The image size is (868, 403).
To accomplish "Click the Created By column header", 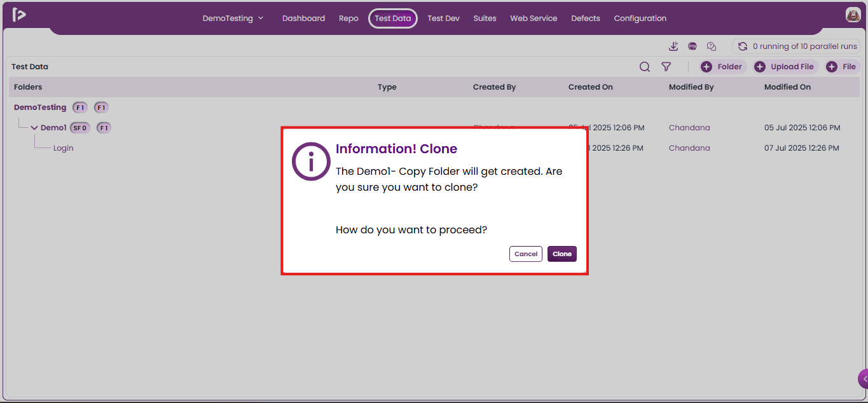I will (x=494, y=87).
